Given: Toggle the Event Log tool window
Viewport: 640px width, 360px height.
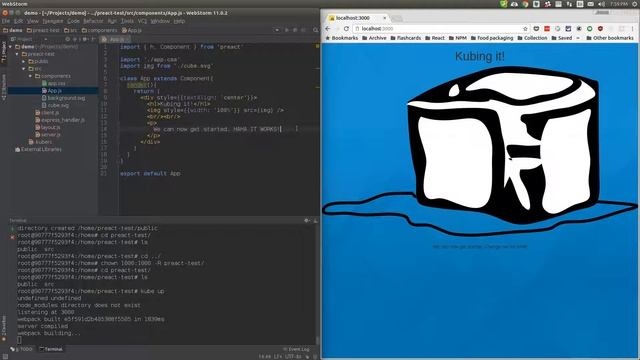Looking at the screenshot, I should click(x=296, y=349).
